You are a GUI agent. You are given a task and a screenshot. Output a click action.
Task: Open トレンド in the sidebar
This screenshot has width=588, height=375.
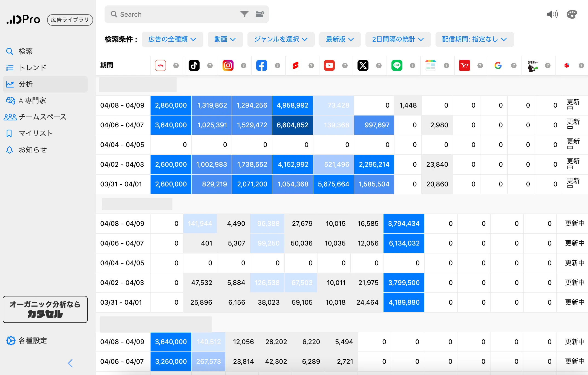(45, 68)
